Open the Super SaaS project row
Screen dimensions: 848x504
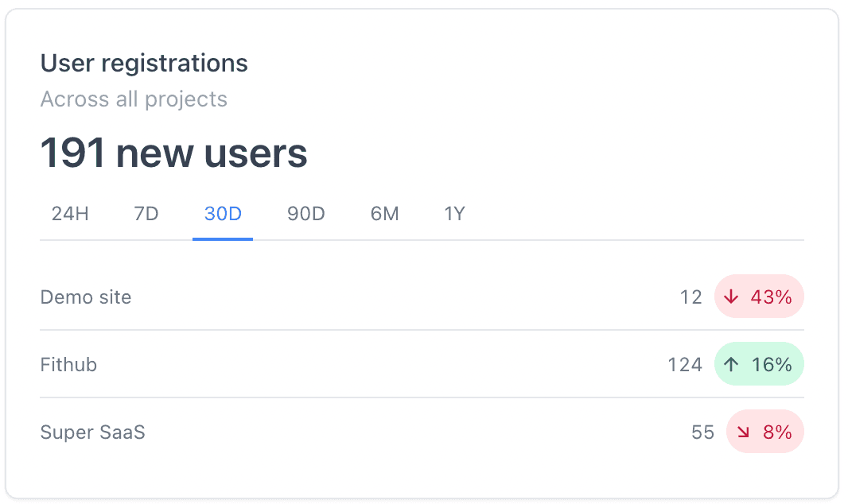[x=422, y=432]
